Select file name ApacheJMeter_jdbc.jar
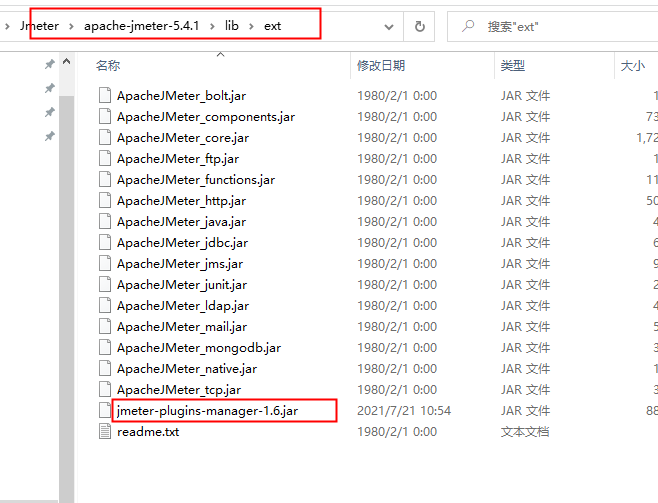The height and width of the screenshot is (503, 658). tap(182, 243)
